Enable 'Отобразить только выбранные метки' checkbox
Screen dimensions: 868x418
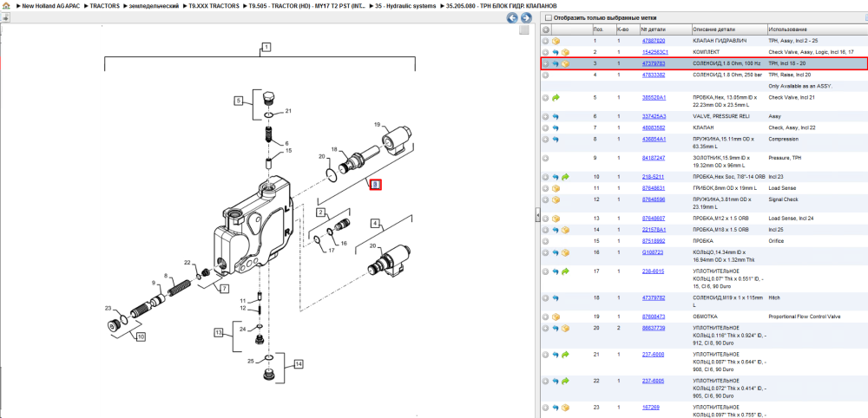point(548,17)
